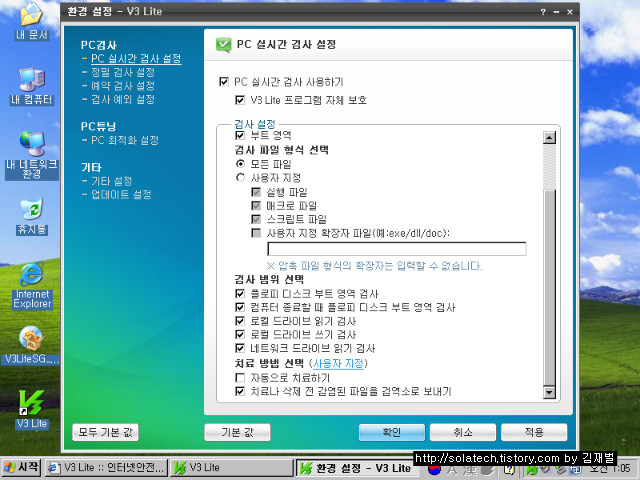Open the 내 컴퓨터 desktop icon
The width and height of the screenshot is (640, 480).
pos(31,87)
